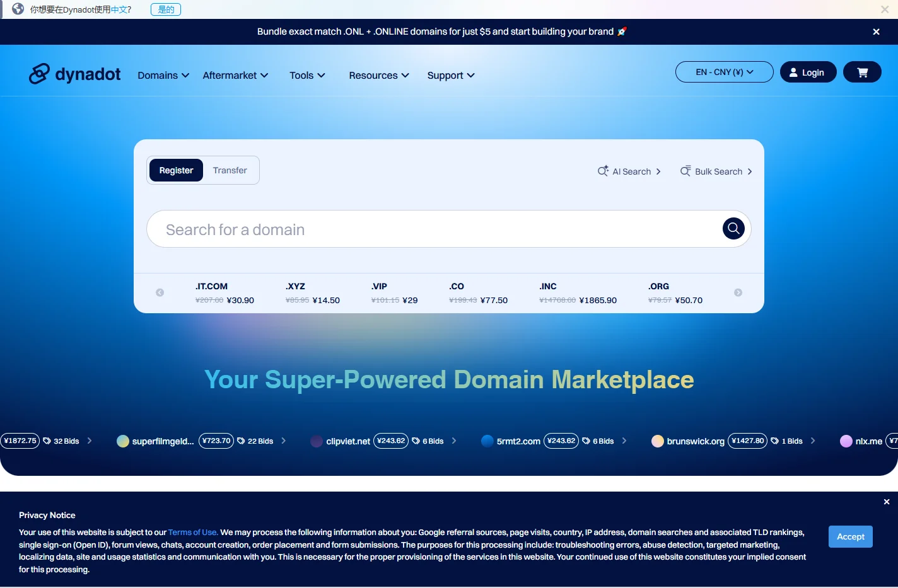898x588 pixels.
Task: Open arrow after brunswick.org listing
Action: click(x=813, y=441)
